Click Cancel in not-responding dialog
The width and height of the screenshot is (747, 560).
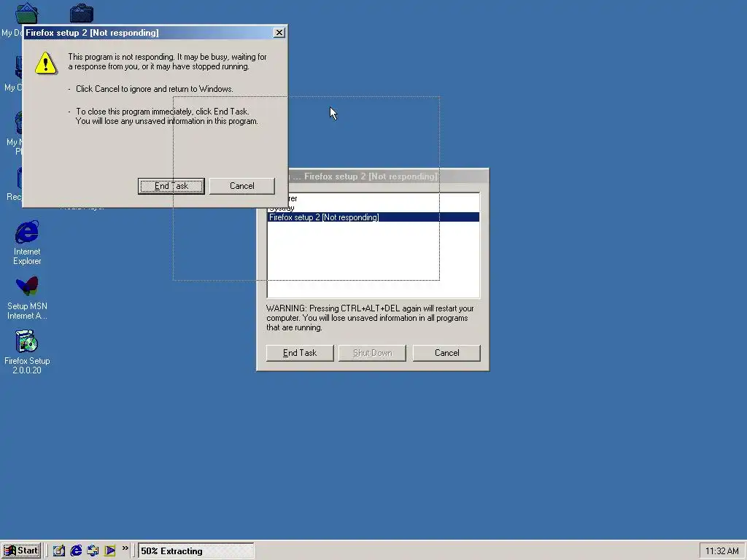coord(242,186)
